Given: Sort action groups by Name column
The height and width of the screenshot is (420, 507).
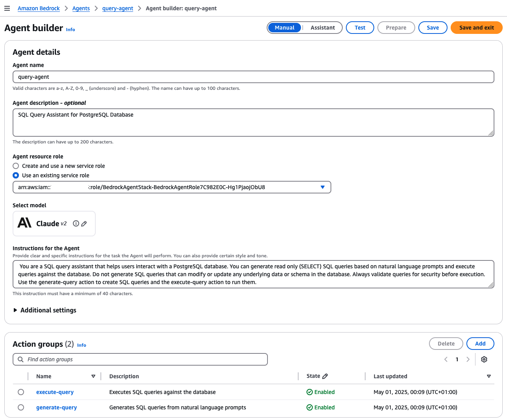Looking at the screenshot, I should coord(93,376).
